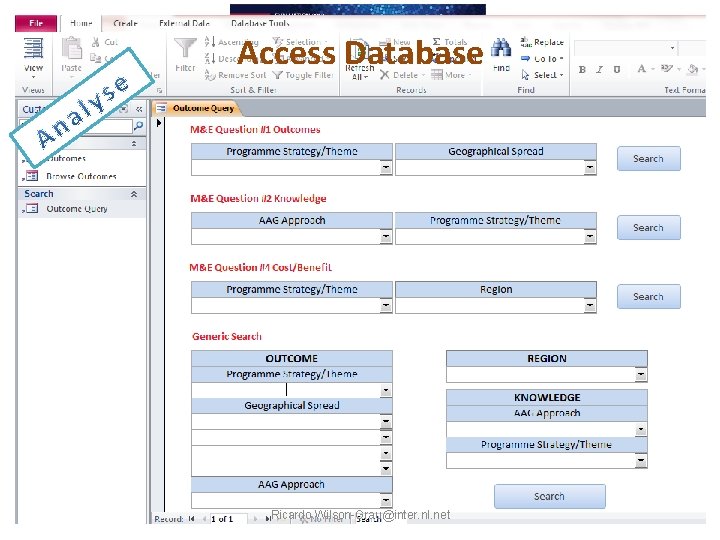Click the fill color bucket icon
The width and height of the screenshot is (720, 540).
(692, 69)
